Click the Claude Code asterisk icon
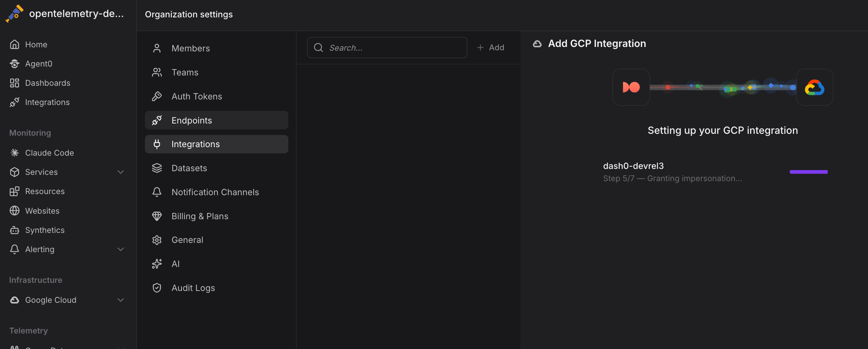Screen dimensions: 868x349 (14, 153)
